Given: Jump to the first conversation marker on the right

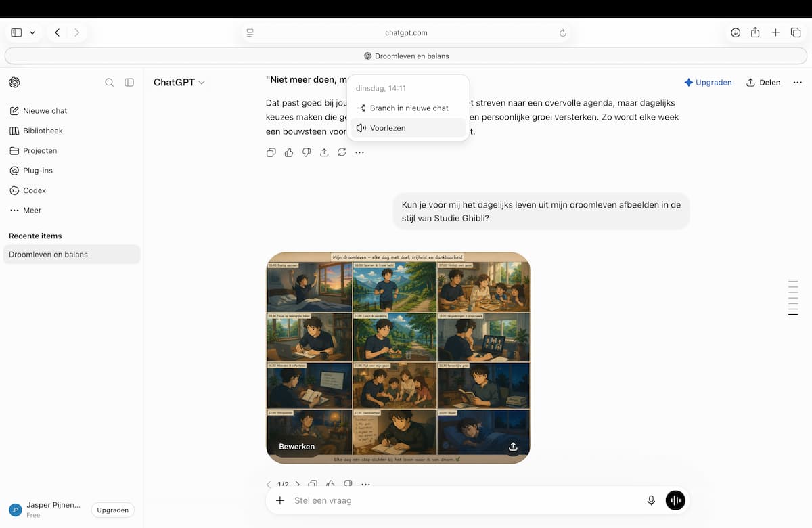Looking at the screenshot, I should tap(793, 281).
